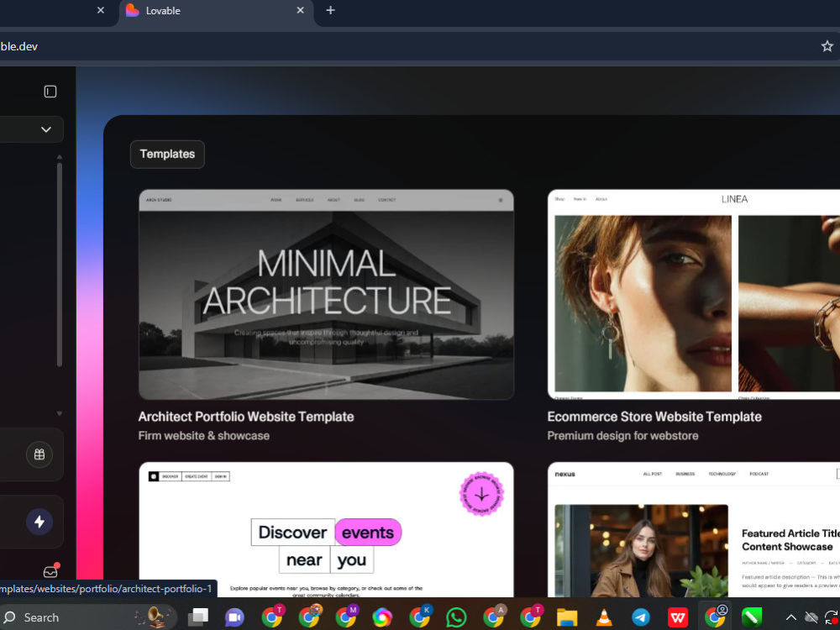Click the active Chrome icon with person badge
The image size is (840, 630).
point(715,616)
